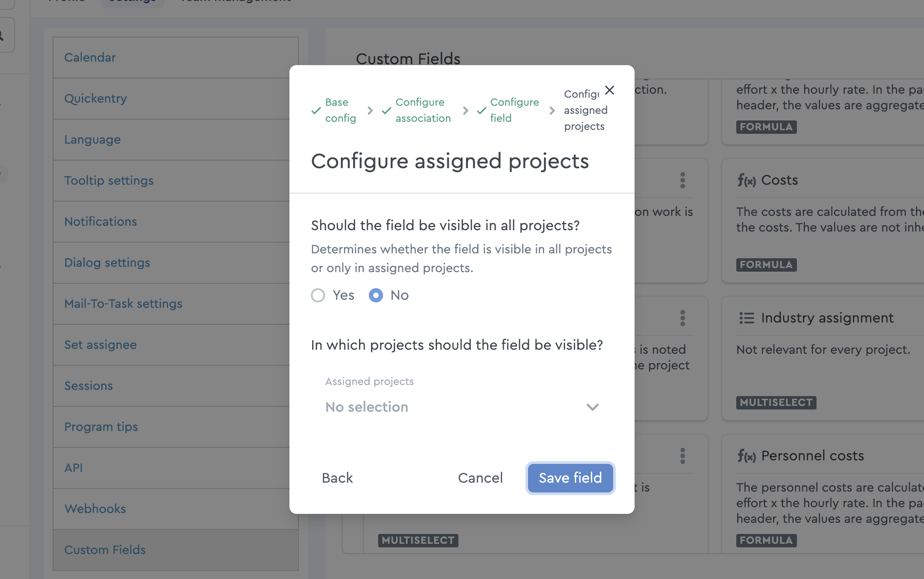The height and width of the screenshot is (579, 924).
Task: Click the FORMULA tag on Costs card
Action: click(766, 265)
